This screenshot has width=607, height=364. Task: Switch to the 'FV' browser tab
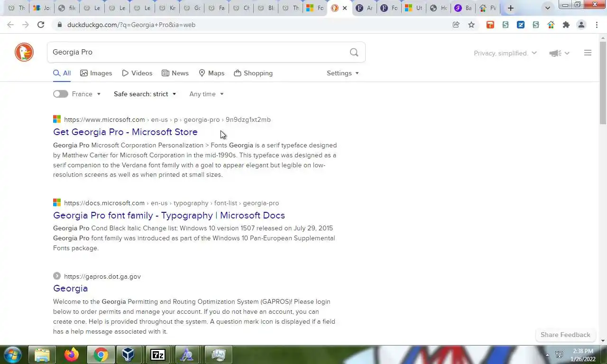[487, 8]
